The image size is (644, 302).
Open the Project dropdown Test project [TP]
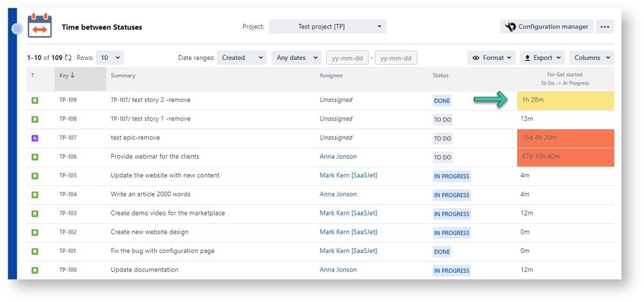[327, 26]
